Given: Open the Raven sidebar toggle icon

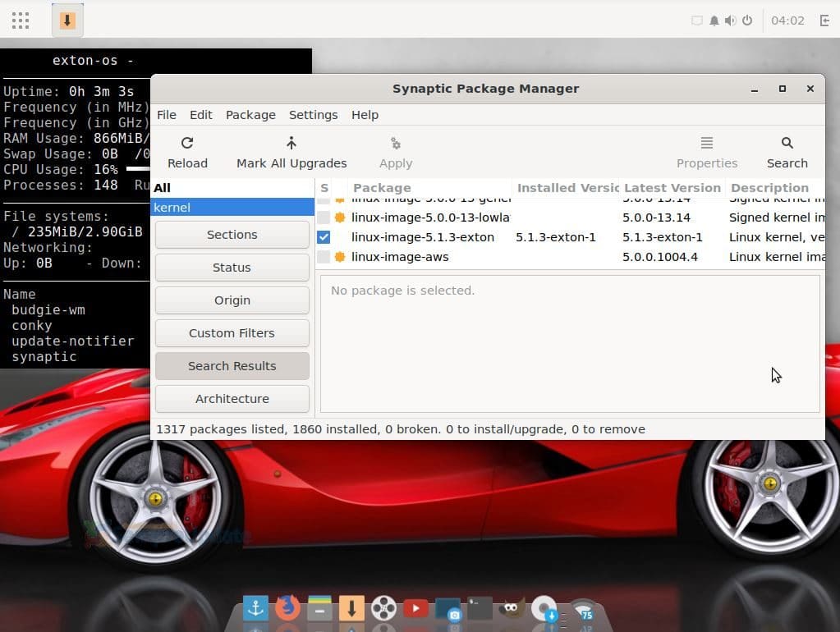Looking at the screenshot, I should (x=824, y=21).
